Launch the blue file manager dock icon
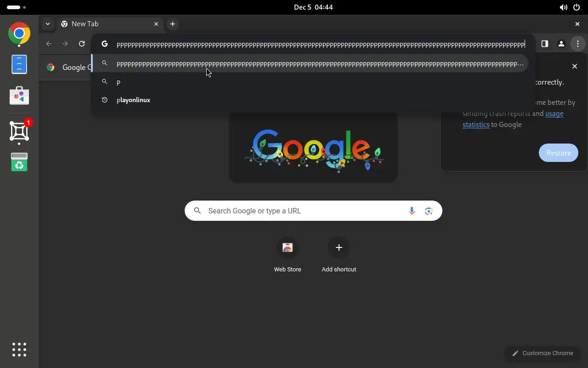588x368 pixels. (19, 64)
